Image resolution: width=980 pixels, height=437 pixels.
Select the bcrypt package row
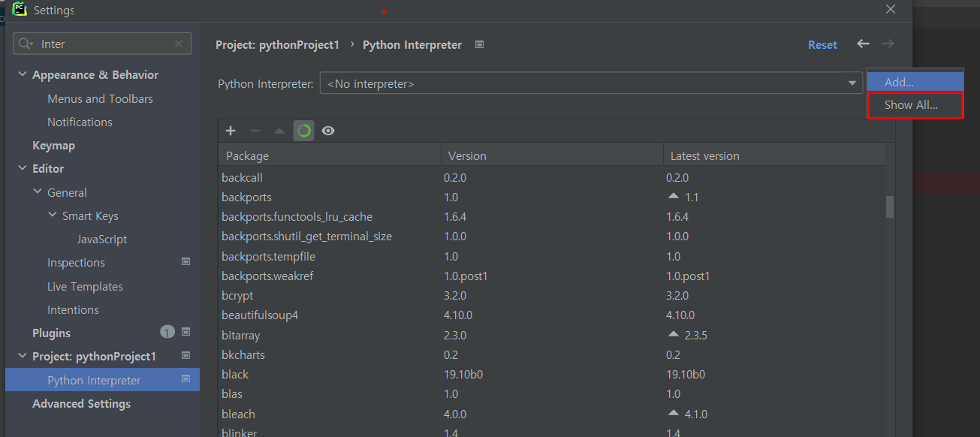(x=552, y=296)
